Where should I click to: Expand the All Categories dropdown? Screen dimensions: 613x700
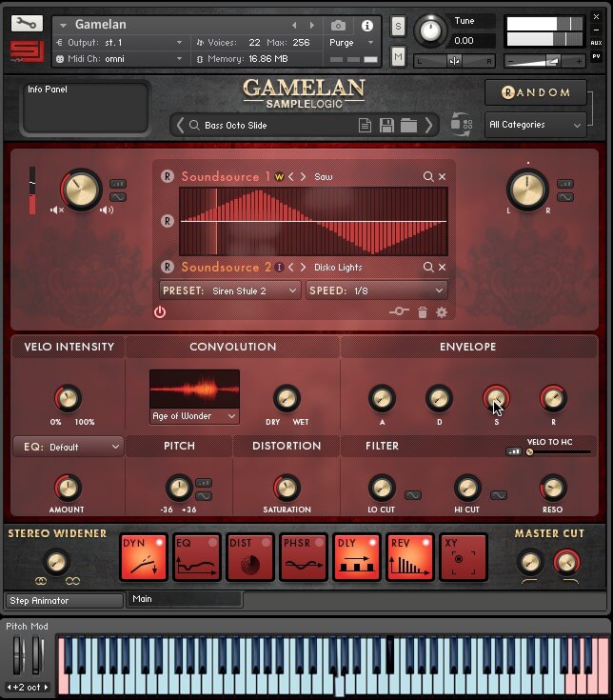535,125
